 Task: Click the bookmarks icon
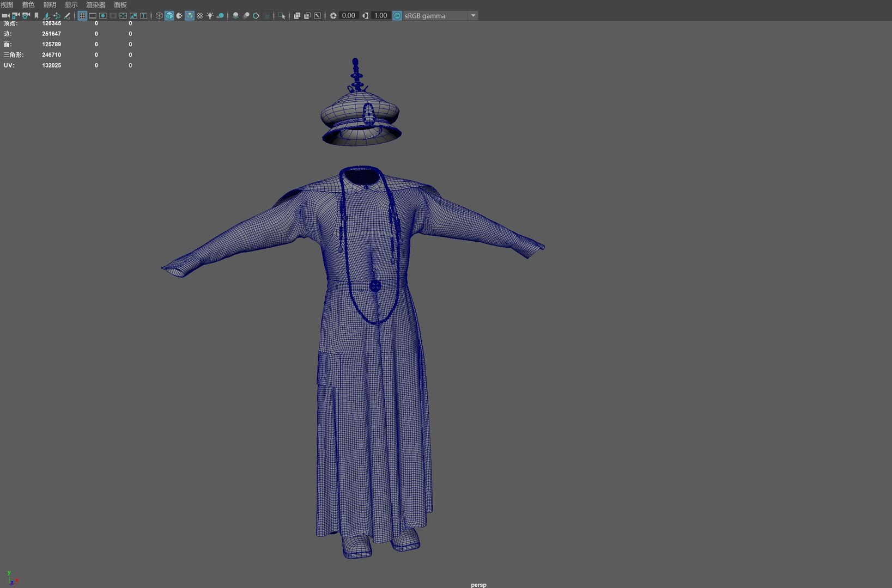(x=37, y=16)
